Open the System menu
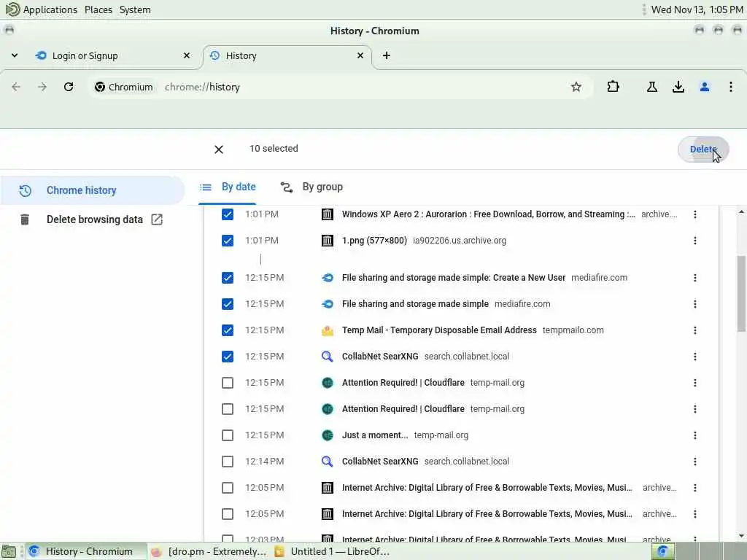The image size is (747, 560). point(135,9)
